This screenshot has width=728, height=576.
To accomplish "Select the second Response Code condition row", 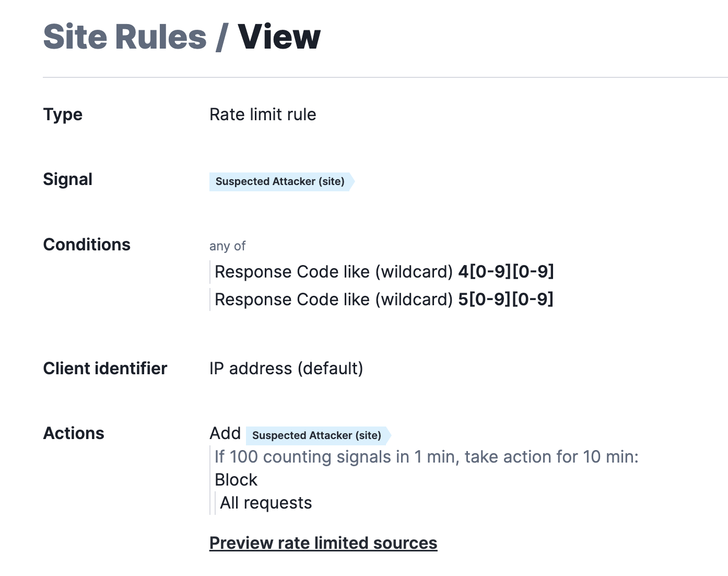I will [x=384, y=299].
